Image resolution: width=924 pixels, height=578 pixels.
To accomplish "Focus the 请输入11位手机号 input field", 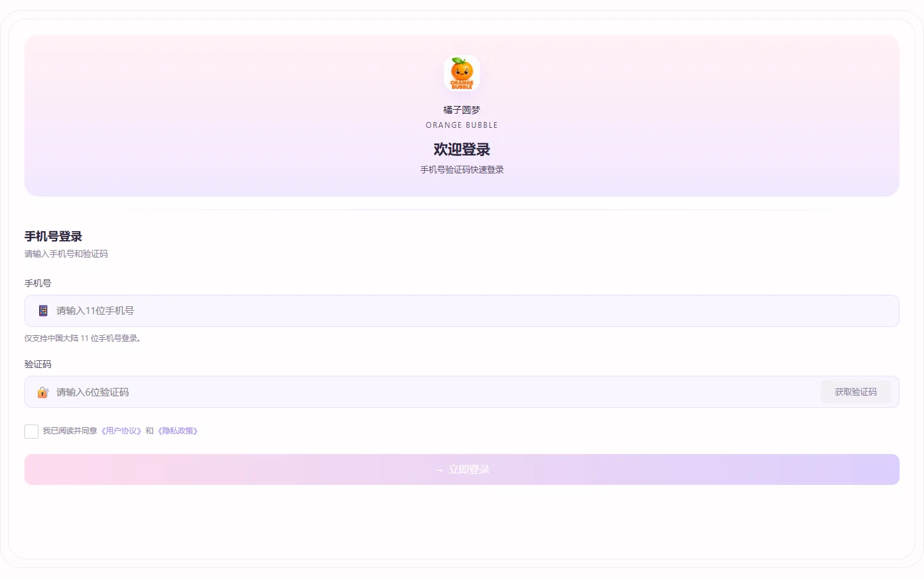I will coord(462,311).
